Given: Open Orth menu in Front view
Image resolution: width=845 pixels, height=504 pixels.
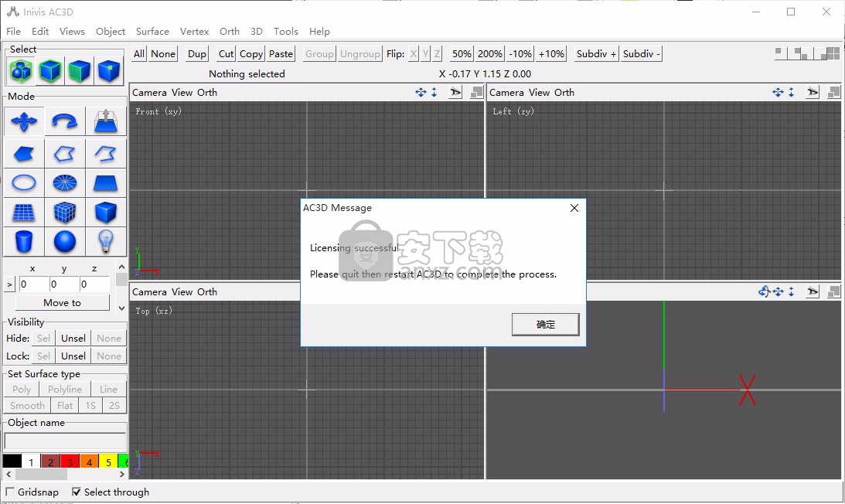Looking at the screenshot, I should (x=207, y=92).
